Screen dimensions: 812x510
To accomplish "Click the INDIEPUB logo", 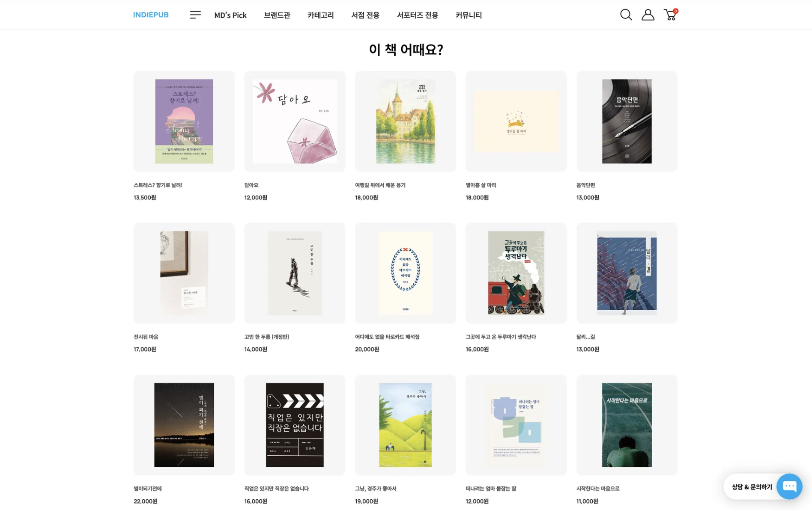I will pos(151,15).
